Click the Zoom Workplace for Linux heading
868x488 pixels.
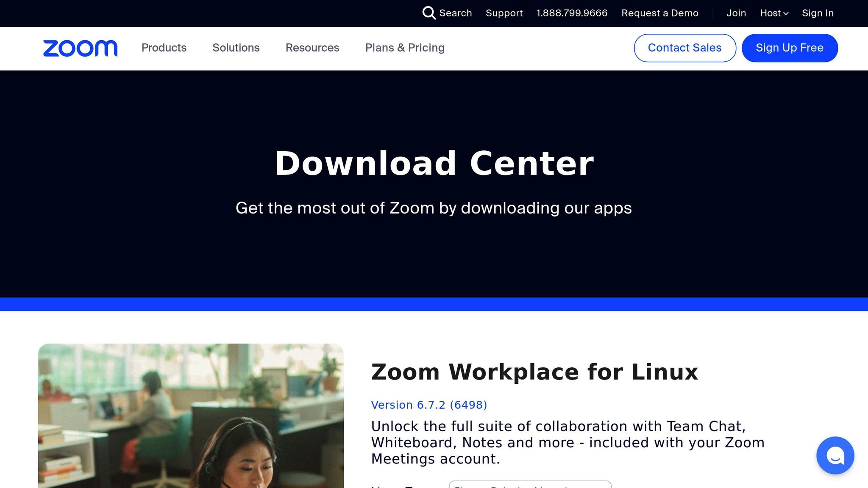[534, 372]
